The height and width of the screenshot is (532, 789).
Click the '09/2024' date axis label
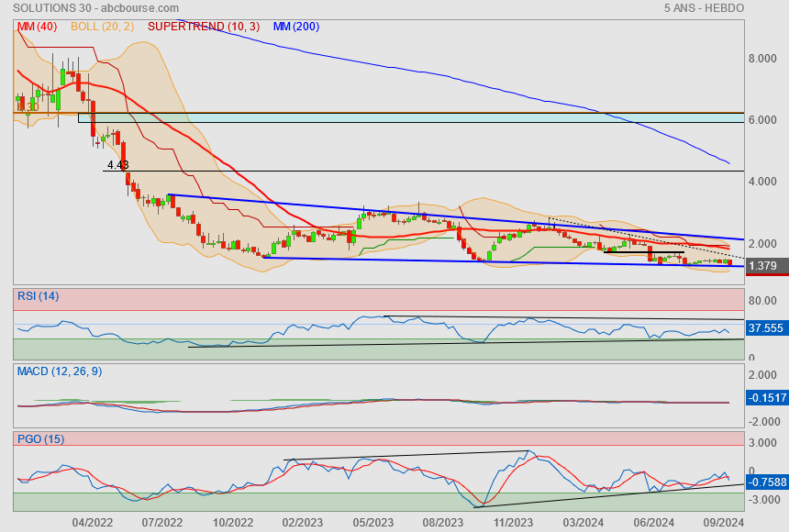click(724, 523)
